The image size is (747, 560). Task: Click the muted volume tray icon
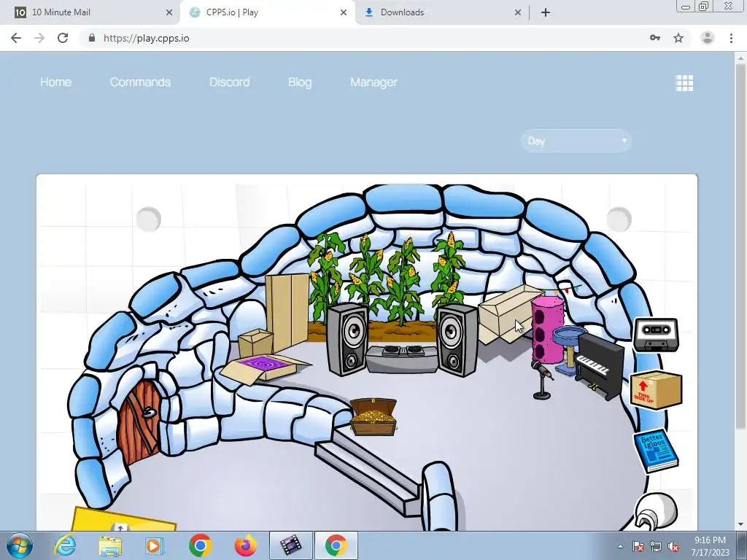tap(673, 546)
